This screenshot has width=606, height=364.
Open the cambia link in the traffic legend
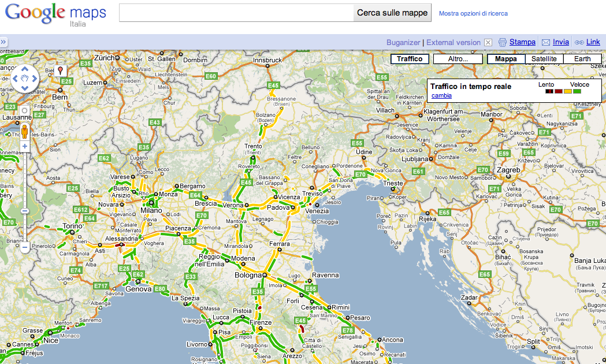point(441,96)
